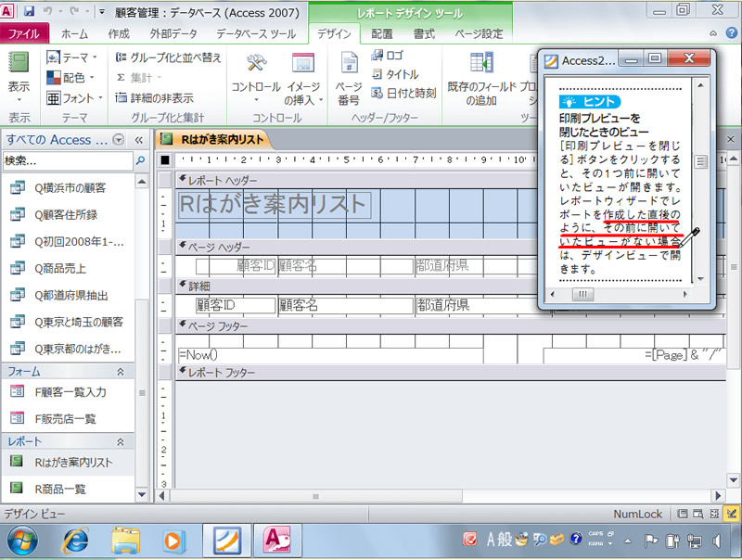Collapse the レポート group in navigation pane
This screenshot has height=560, width=742.
click(x=121, y=441)
